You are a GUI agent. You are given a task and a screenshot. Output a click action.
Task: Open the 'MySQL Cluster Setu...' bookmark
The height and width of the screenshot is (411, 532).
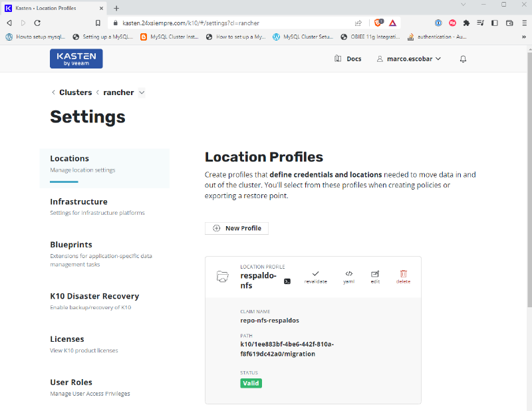click(303, 37)
